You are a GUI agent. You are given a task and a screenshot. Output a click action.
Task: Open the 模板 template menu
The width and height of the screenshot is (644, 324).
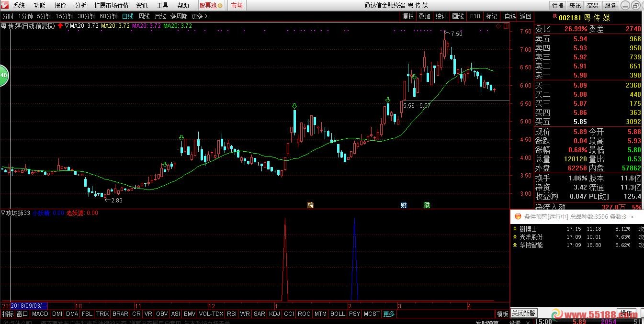(502, 314)
